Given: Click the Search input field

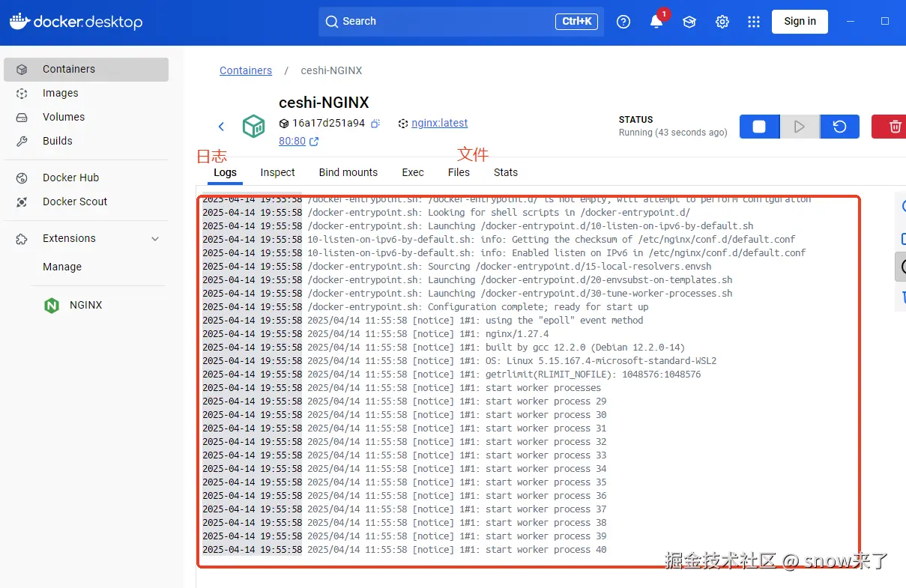Looking at the screenshot, I should click(x=461, y=22).
